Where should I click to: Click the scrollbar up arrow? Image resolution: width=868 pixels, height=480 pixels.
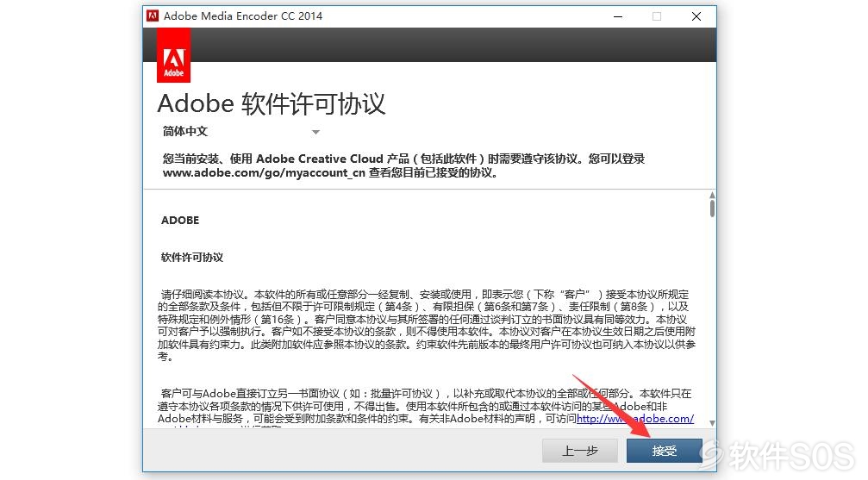point(712,196)
